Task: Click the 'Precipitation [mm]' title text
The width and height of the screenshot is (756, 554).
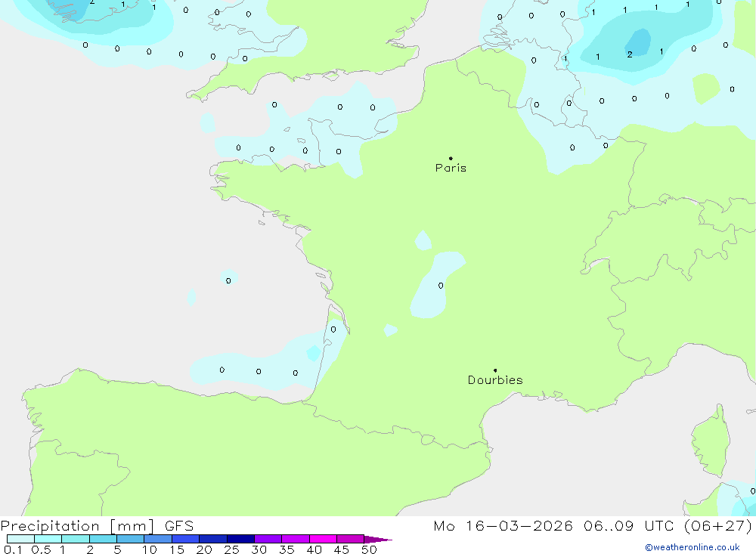Action: (x=78, y=526)
